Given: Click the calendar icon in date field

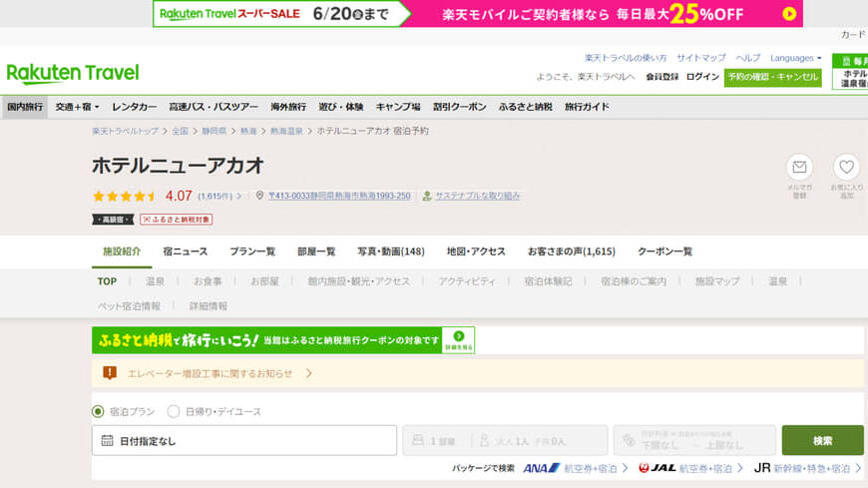Looking at the screenshot, I should coord(107,441).
